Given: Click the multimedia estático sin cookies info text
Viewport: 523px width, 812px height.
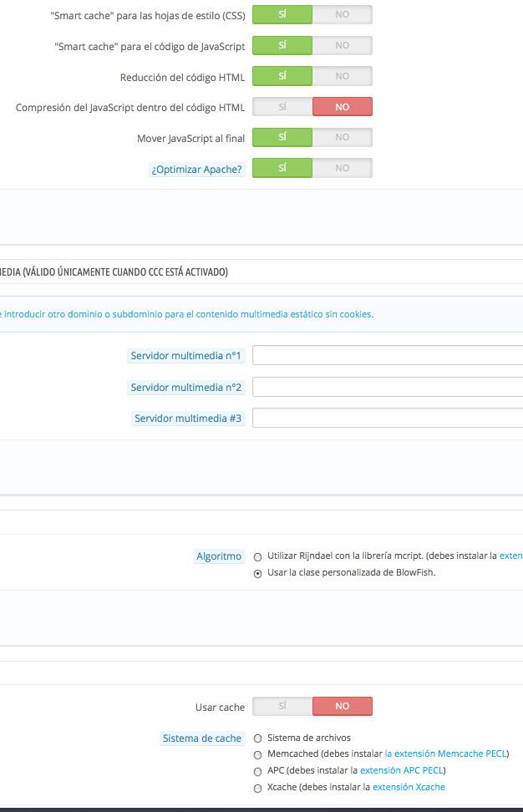Looking at the screenshot, I should tap(186, 314).
